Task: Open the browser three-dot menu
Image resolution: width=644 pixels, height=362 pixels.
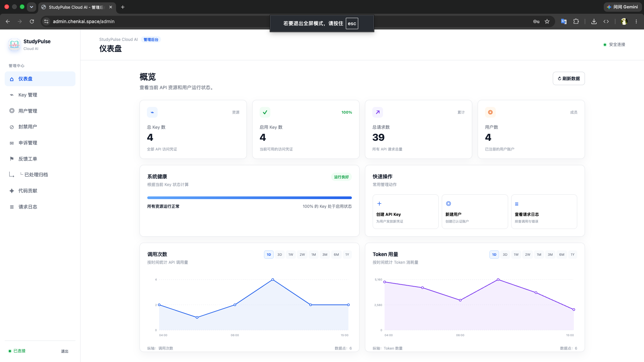Action: (x=636, y=21)
